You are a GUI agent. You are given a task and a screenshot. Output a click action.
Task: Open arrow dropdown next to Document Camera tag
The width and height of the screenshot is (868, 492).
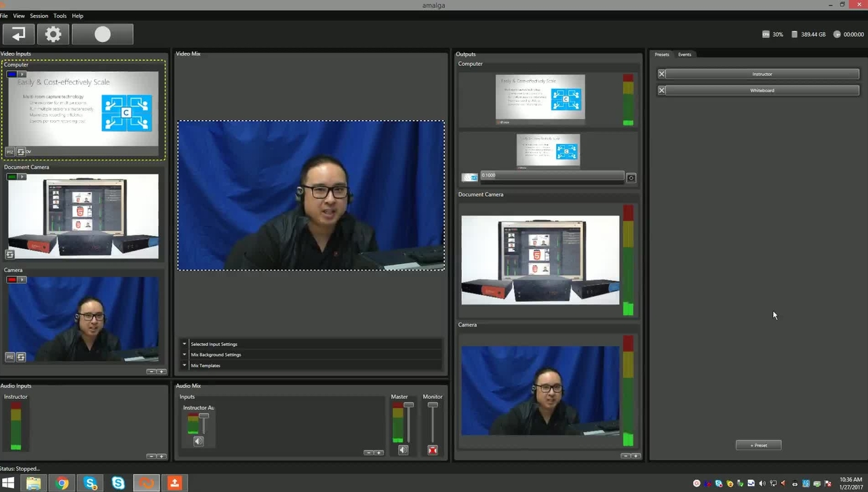point(22,176)
